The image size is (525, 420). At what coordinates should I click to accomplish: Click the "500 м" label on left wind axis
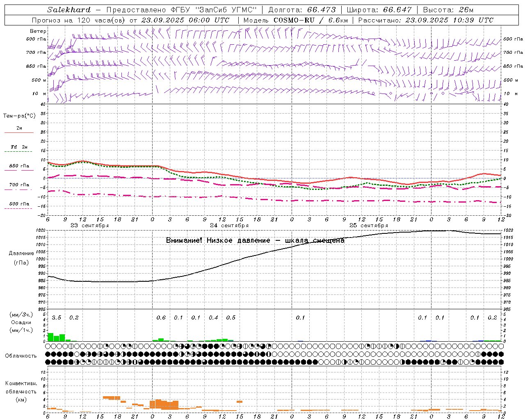(39, 80)
